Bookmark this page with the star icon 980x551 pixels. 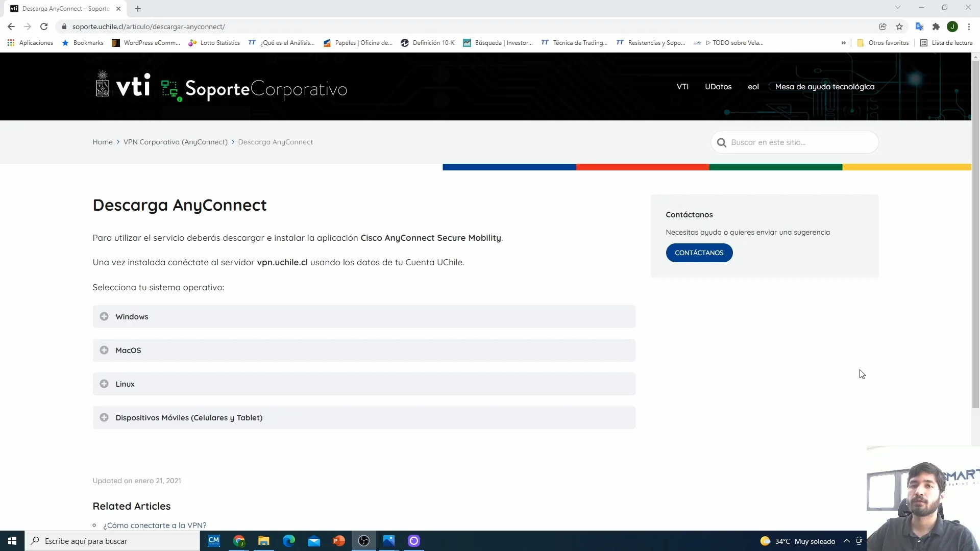[899, 27]
